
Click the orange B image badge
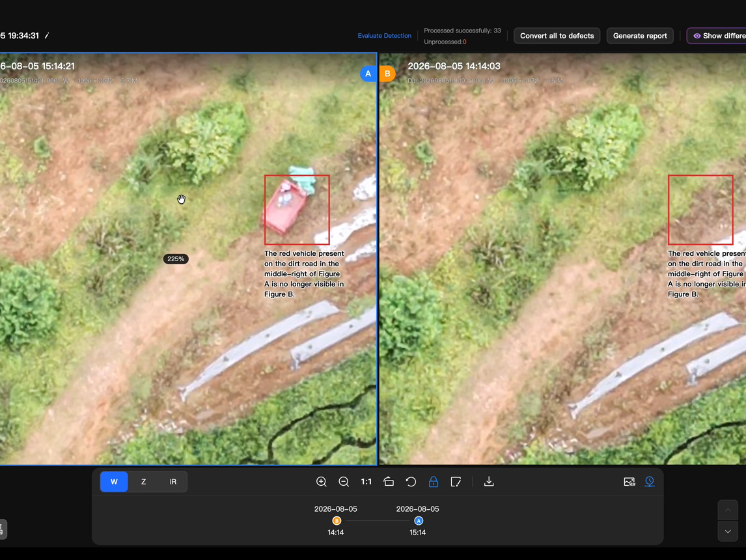click(x=387, y=74)
